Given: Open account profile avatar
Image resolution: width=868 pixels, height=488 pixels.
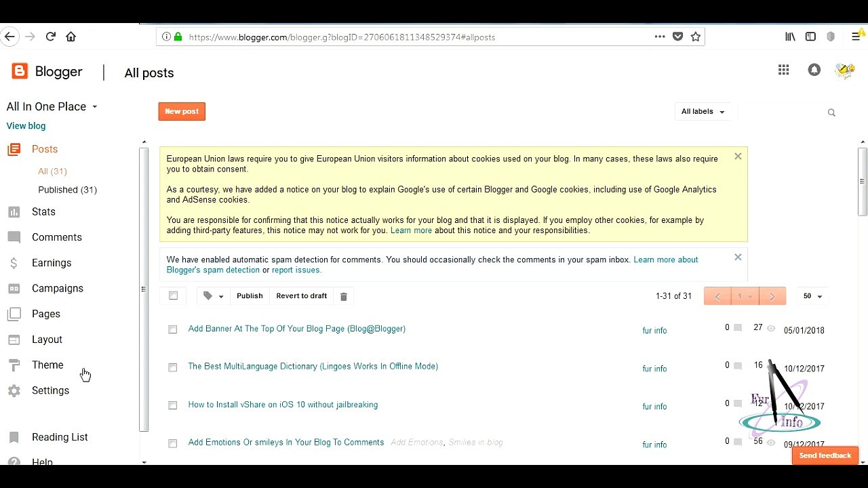Looking at the screenshot, I should (845, 70).
